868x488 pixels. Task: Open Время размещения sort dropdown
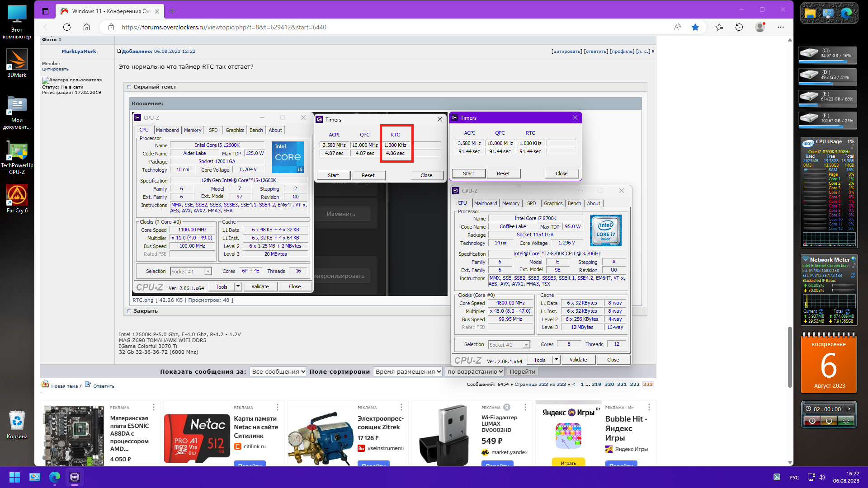pyautogui.click(x=408, y=371)
